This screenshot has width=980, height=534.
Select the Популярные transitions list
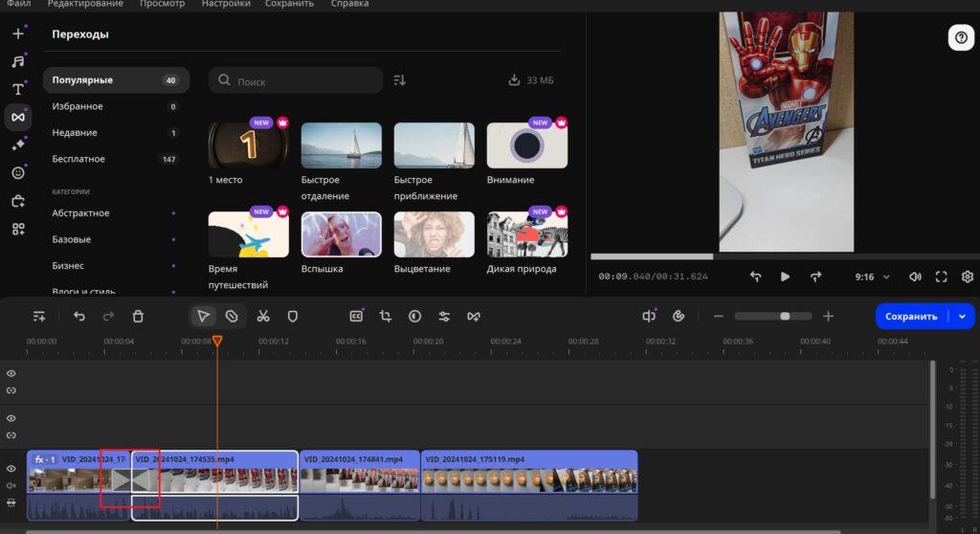116,80
